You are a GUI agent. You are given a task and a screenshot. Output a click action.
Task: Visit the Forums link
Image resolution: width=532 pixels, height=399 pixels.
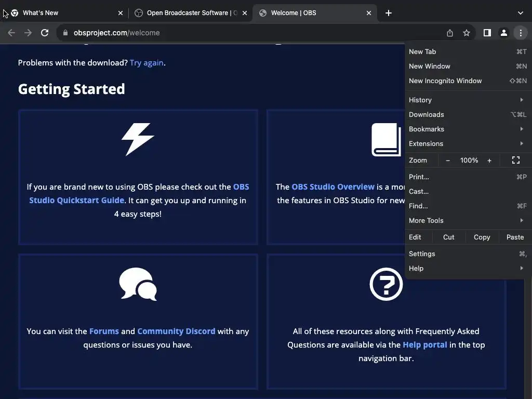(x=104, y=331)
